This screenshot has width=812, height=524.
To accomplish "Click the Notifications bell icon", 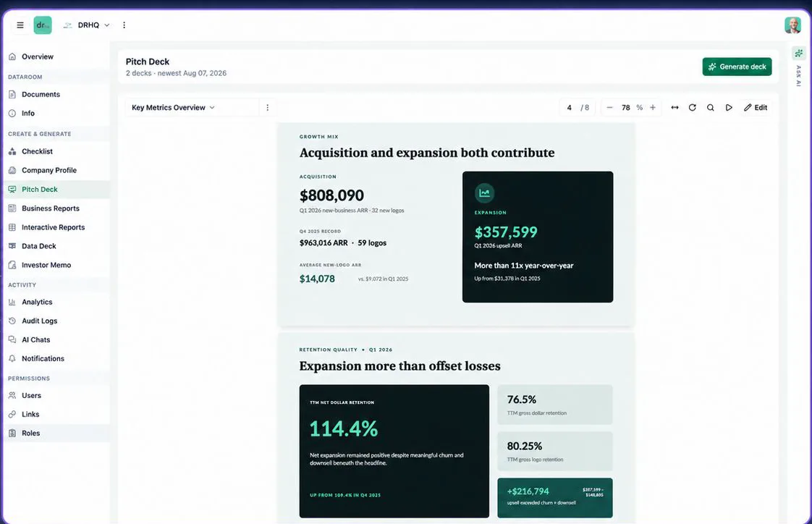I will pos(12,358).
